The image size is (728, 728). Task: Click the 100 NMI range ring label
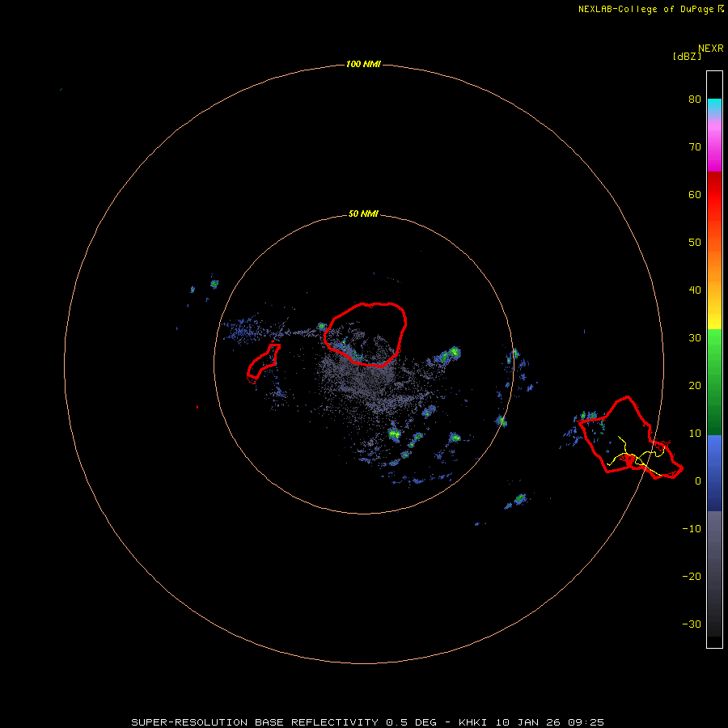click(x=363, y=64)
